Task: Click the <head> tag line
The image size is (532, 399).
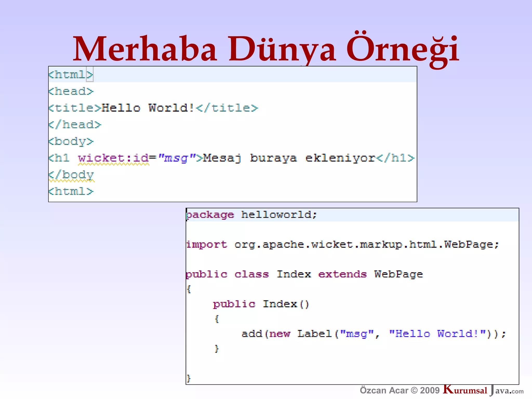Action: pos(71,91)
